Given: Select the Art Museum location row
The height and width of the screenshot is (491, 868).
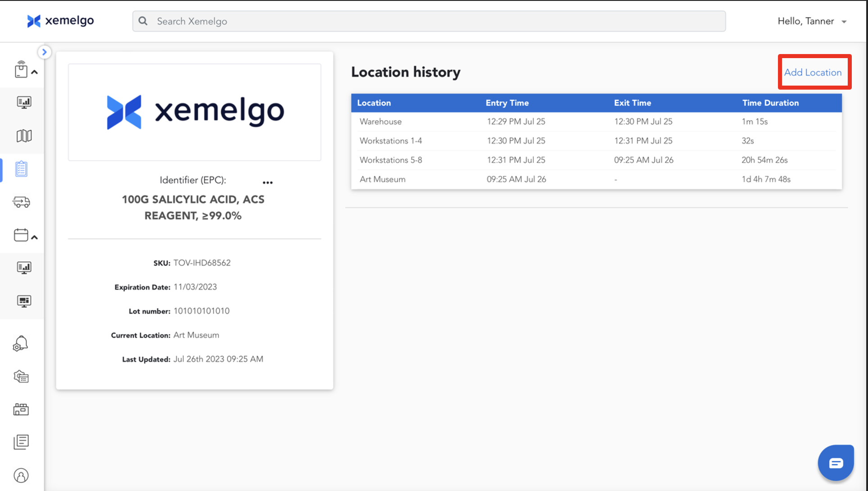Looking at the screenshot, I should [x=383, y=179].
